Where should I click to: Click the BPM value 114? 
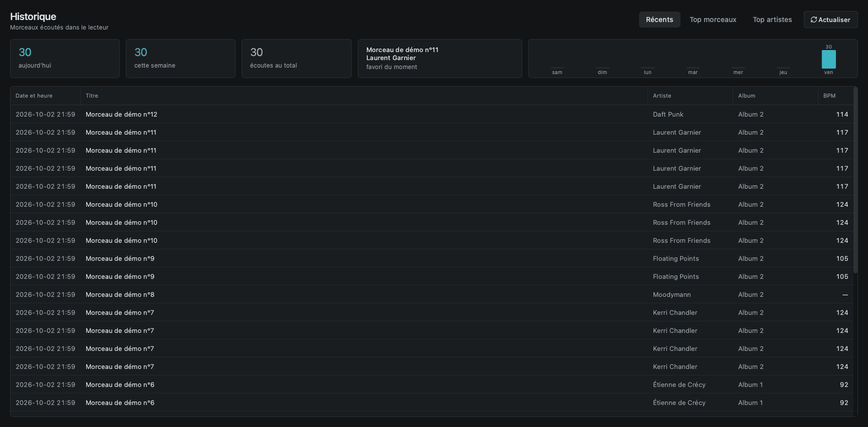tap(842, 114)
